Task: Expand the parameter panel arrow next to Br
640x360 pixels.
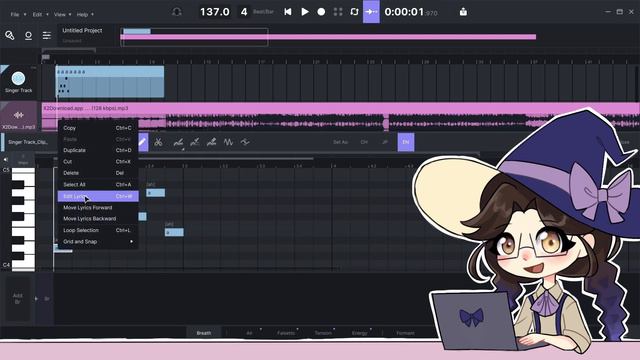Action: pyautogui.click(x=36, y=299)
